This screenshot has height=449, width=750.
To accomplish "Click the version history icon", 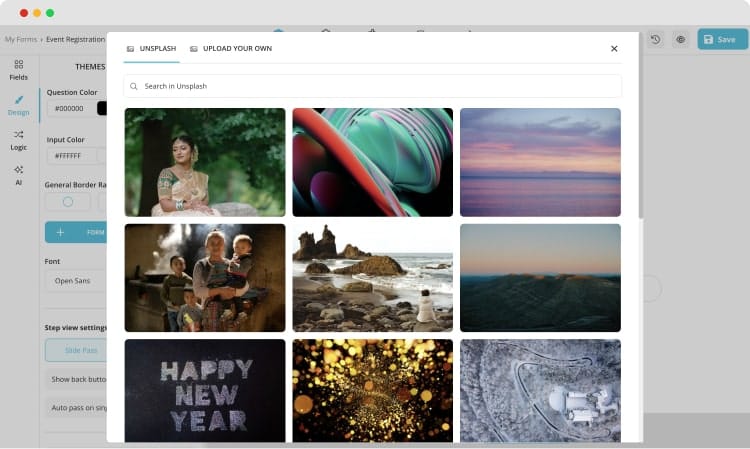I will [655, 39].
